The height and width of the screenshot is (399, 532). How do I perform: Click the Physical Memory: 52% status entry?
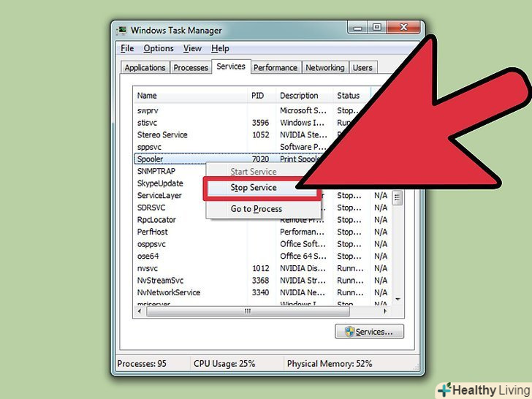tap(330, 364)
